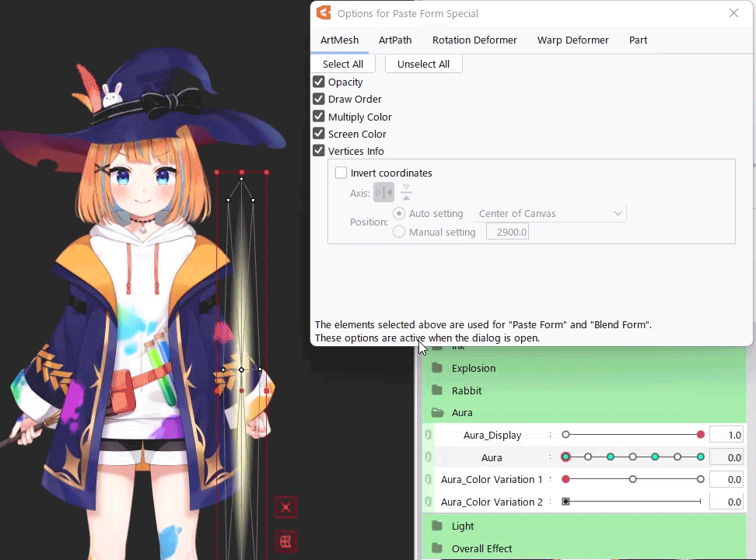The image size is (756, 560).
Task: Click the horizontal flip axis icon
Action: [383, 193]
